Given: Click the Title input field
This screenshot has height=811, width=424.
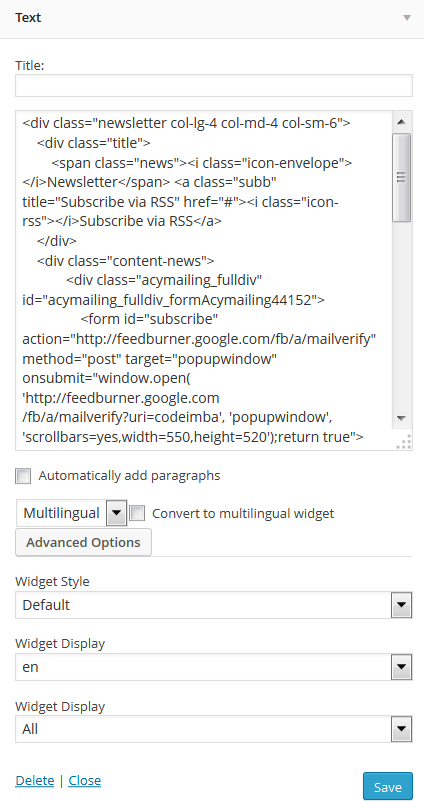Looking at the screenshot, I should point(214,85).
